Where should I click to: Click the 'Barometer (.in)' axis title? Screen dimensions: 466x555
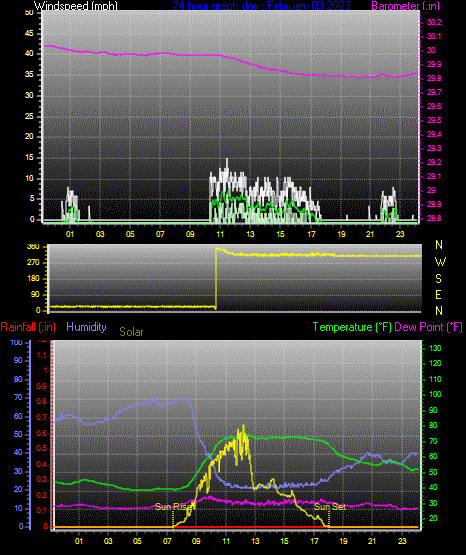[x=405, y=6]
